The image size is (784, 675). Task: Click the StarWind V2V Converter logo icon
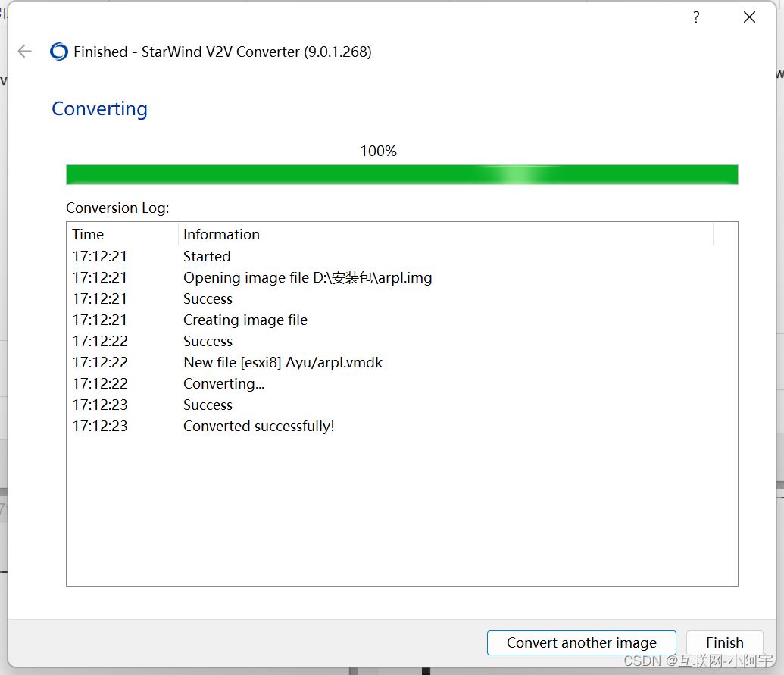pyautogui.click(x=59, y=52)
